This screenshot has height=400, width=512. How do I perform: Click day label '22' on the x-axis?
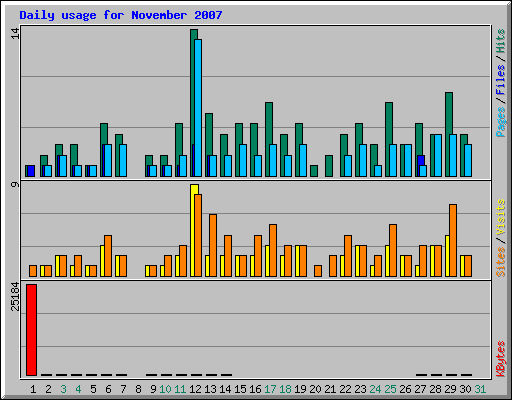tap(345, 389)
